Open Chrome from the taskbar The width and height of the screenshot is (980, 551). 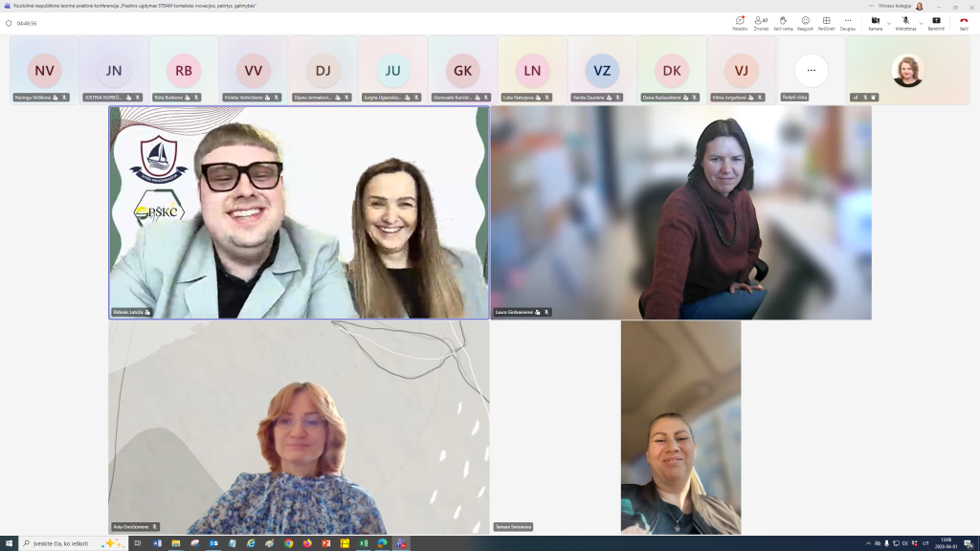288,543
